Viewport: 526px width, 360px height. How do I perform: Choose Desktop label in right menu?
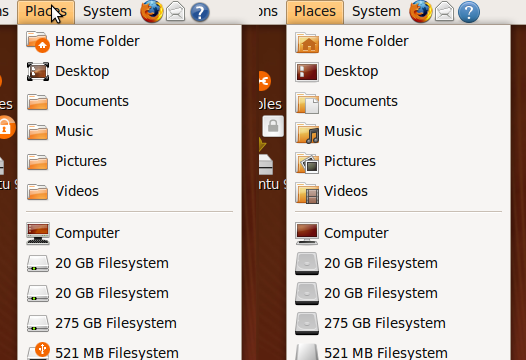[x=351, y=71]
